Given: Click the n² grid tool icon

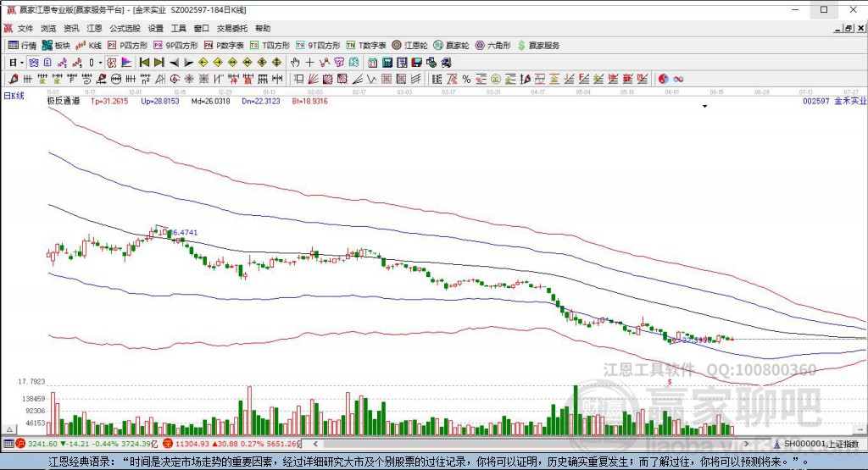Looking at the screenshot, I should pyautogui.click(x=145, y=79).
